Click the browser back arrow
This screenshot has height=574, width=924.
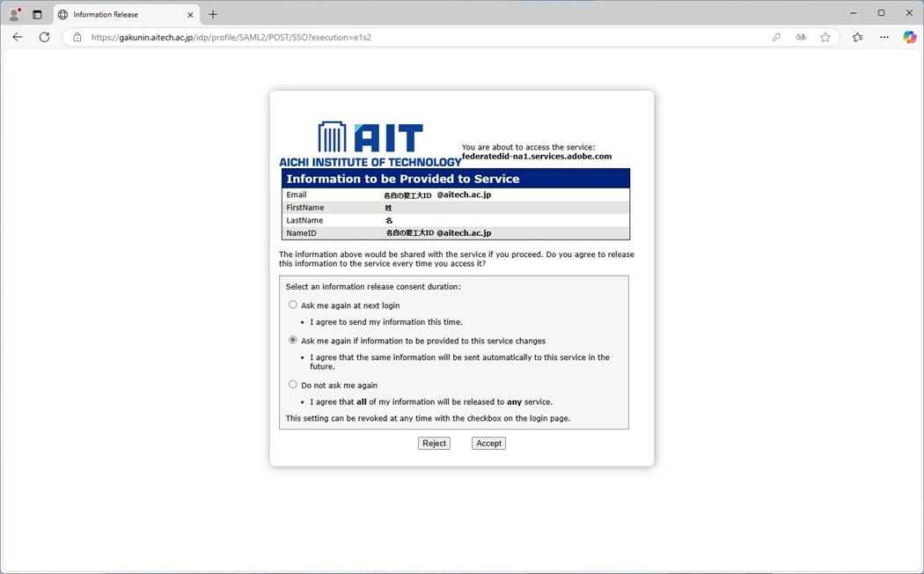[x=18, y=37]
